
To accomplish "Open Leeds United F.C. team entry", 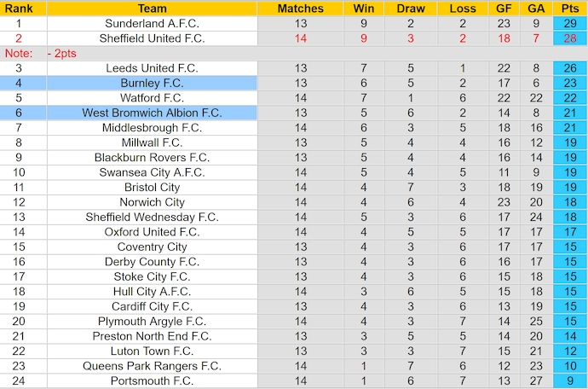I will point(152,67).
